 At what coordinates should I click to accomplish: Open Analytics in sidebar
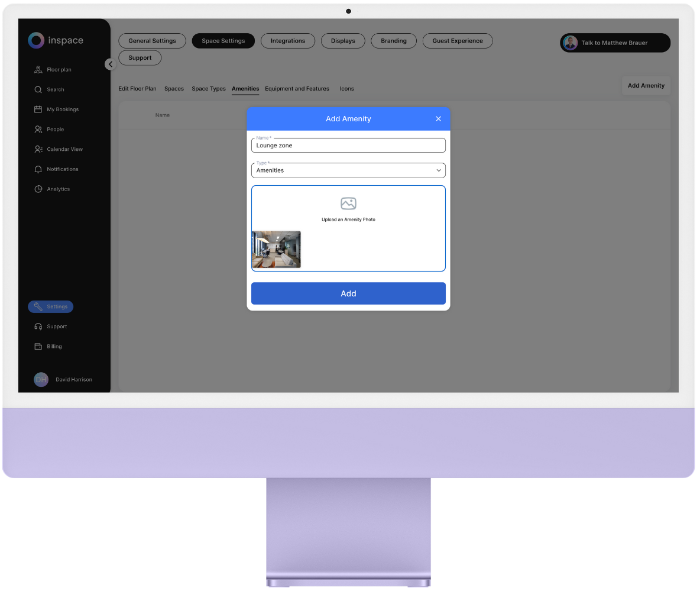(x=52, y=189)
